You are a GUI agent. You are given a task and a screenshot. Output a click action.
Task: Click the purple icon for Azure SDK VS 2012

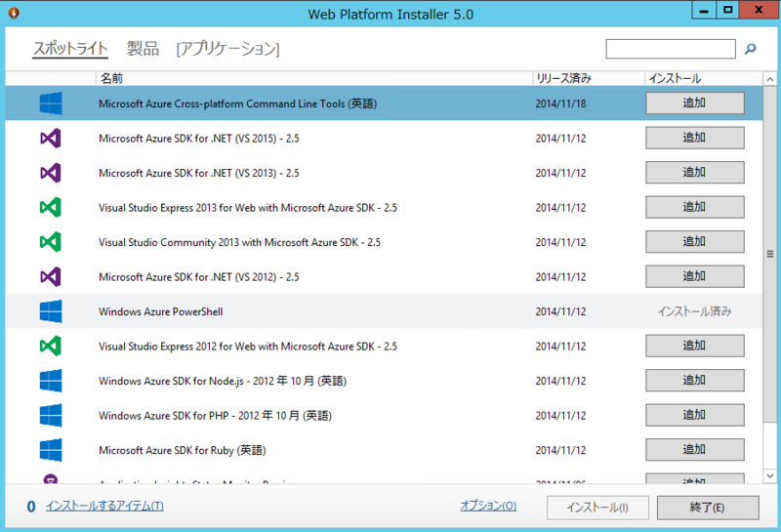point(51,276)
